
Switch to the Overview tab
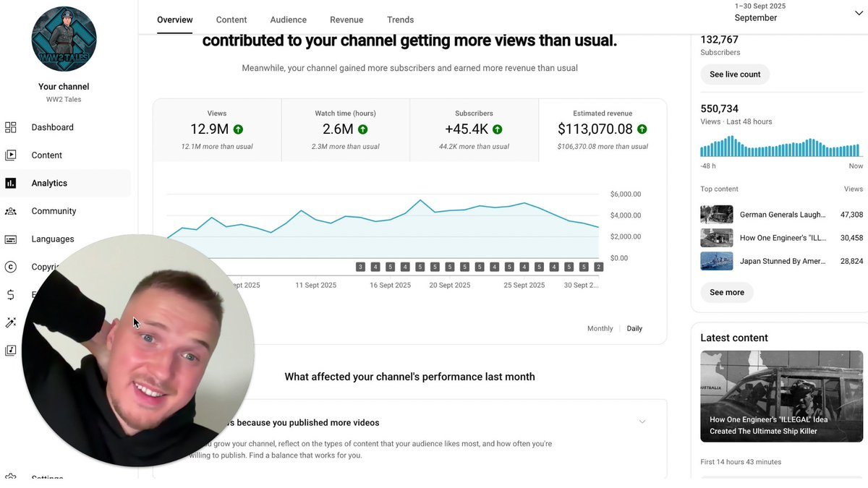click(x=175, y=20)
